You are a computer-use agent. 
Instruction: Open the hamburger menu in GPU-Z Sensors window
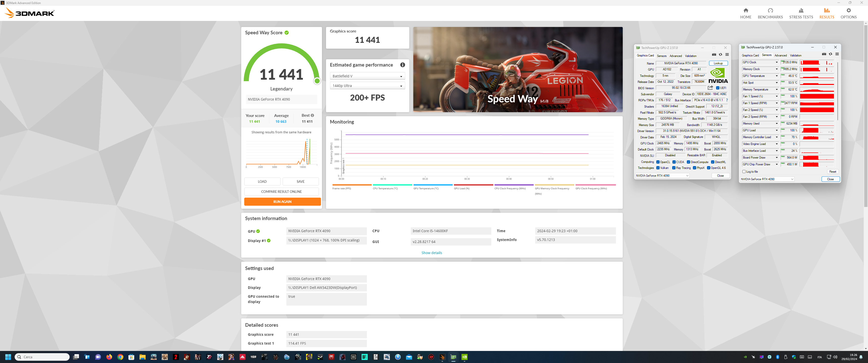837,54
